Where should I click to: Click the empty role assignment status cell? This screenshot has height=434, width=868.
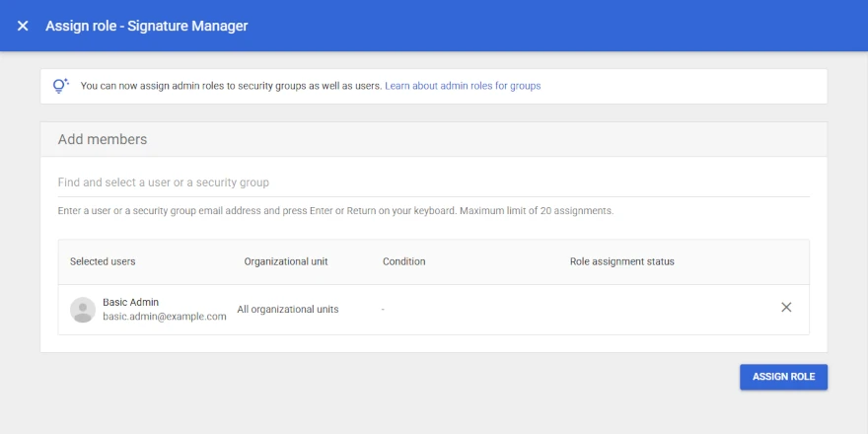[x=664, y=310]
